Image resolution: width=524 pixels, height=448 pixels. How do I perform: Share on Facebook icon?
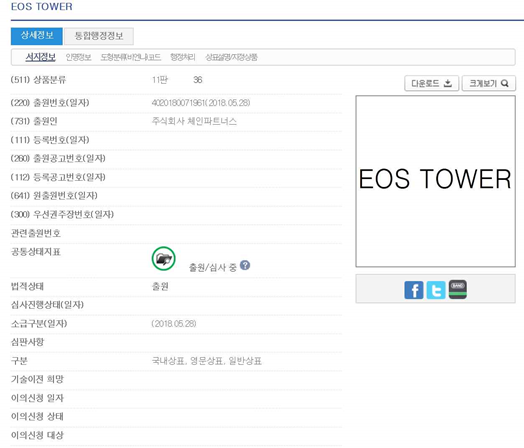pos(414,290)
